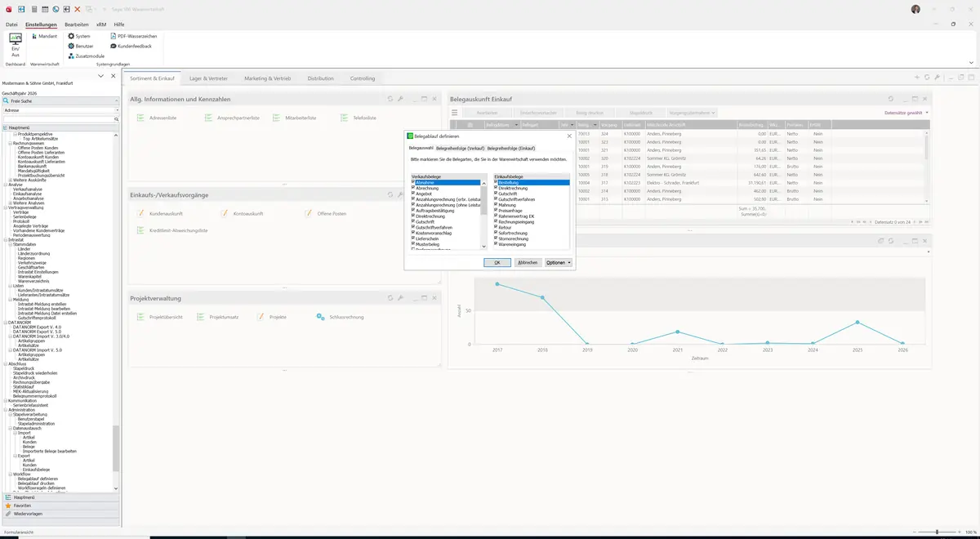Open Kundenfeedback from the ribbon
Viewport: 980px width, 539px height.
tap(131, 46)
